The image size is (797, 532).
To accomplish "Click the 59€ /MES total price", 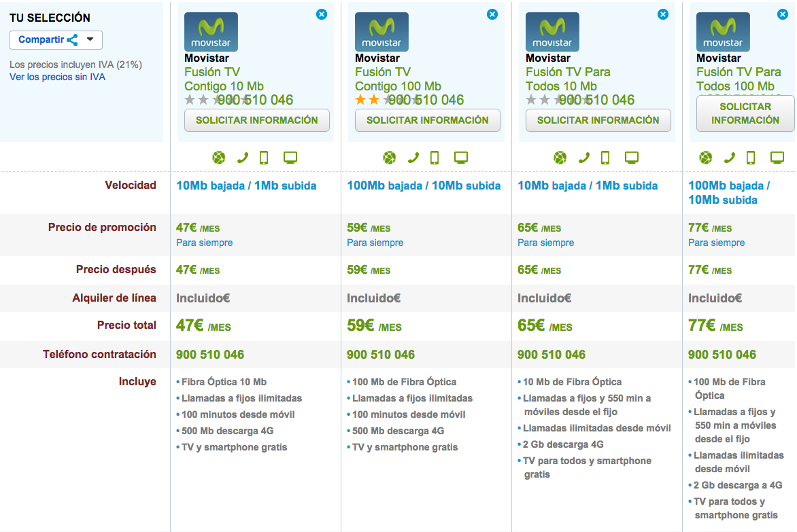I will 374,325.
